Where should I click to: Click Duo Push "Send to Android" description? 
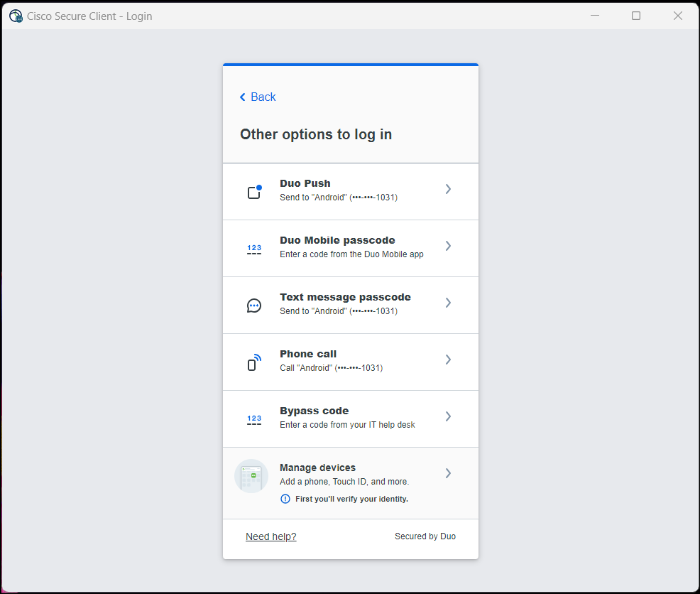(x=339, y=197)
